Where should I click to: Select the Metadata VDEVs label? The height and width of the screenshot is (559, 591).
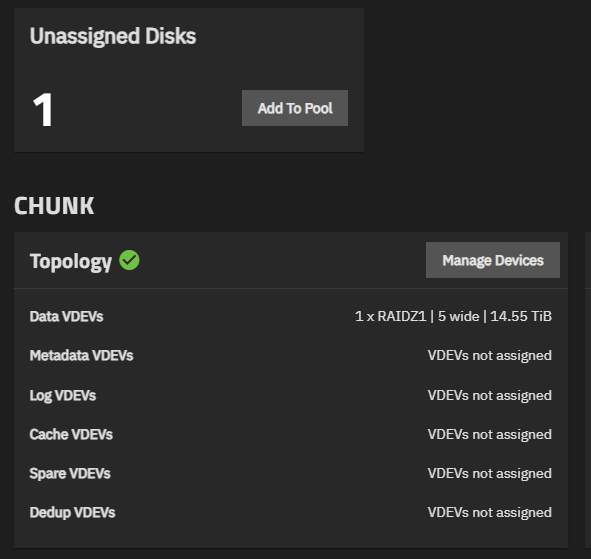click(81, 355)
